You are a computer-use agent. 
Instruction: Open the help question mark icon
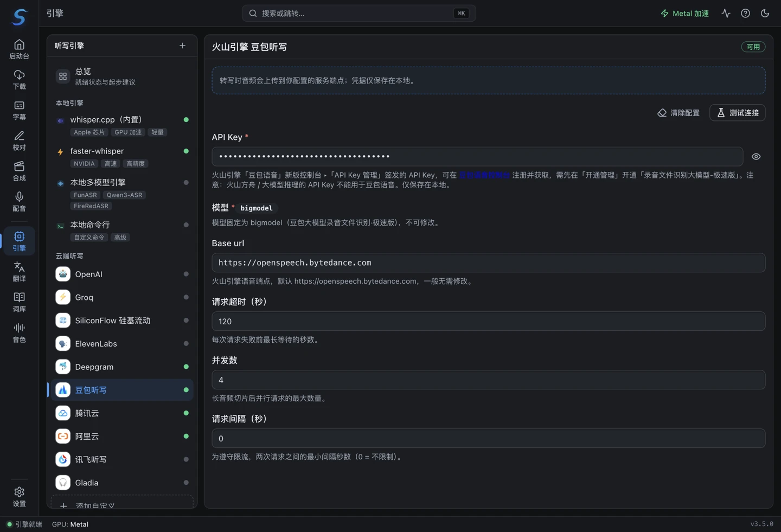[x=746, y=13]
